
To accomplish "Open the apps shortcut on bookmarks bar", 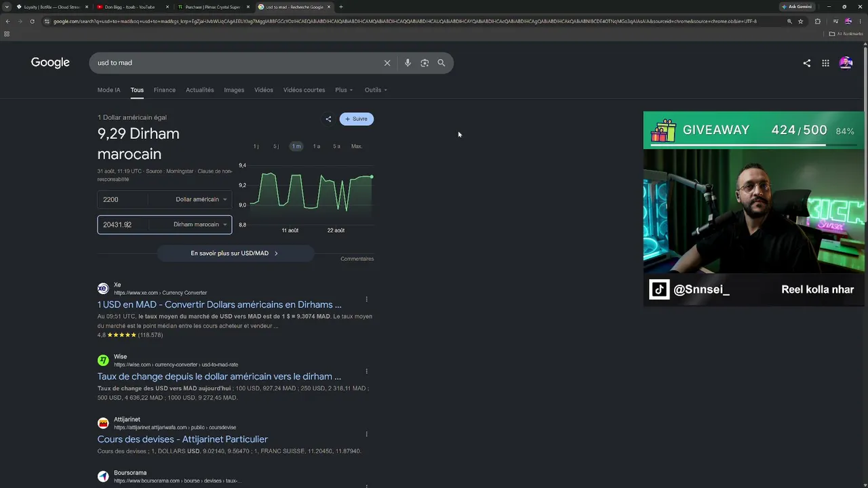I will pos(7,33).
